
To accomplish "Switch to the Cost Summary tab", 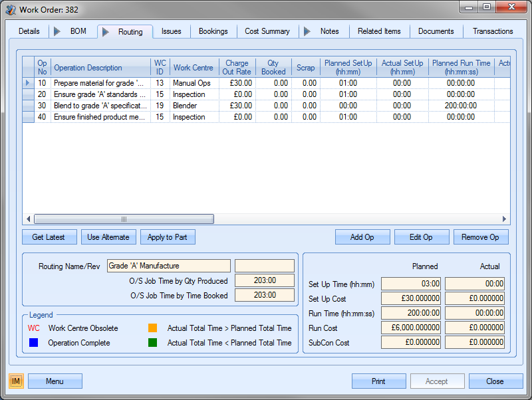I will coord(267,31).
